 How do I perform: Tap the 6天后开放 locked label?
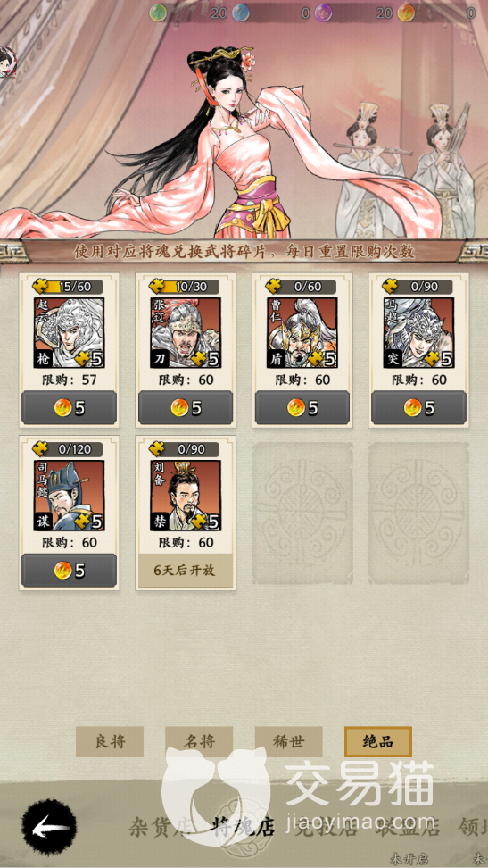click(186, 570)
